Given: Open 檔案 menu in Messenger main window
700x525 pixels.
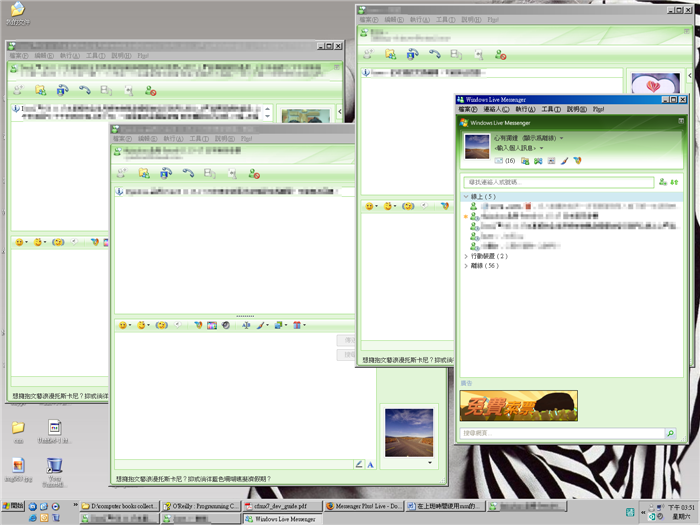Looking at the screenshot, I should pos(467,109).
